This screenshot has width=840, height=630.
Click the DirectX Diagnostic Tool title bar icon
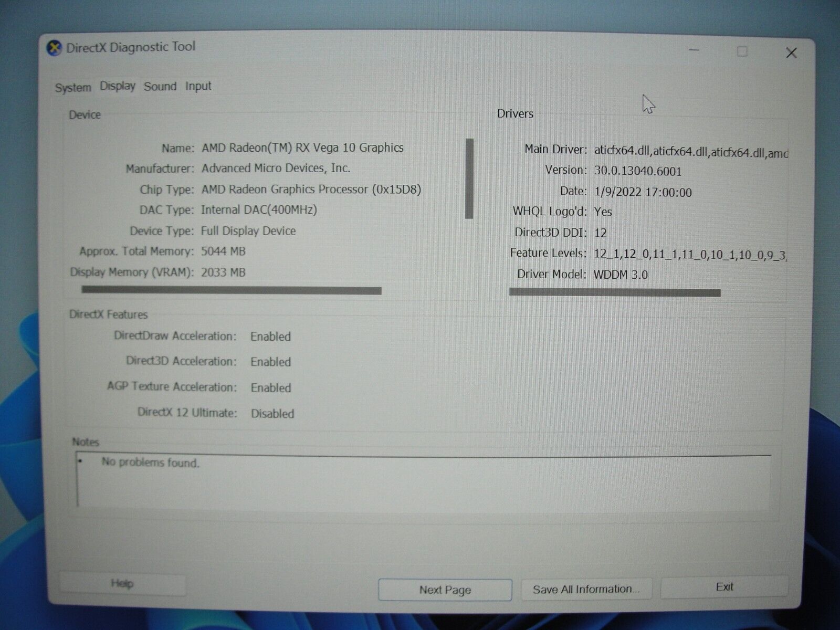54,47
